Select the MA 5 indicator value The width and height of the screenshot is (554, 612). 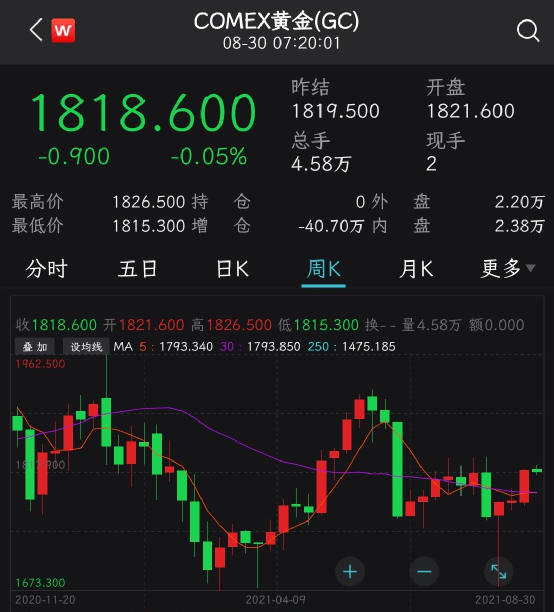click(x=176, y=347)
